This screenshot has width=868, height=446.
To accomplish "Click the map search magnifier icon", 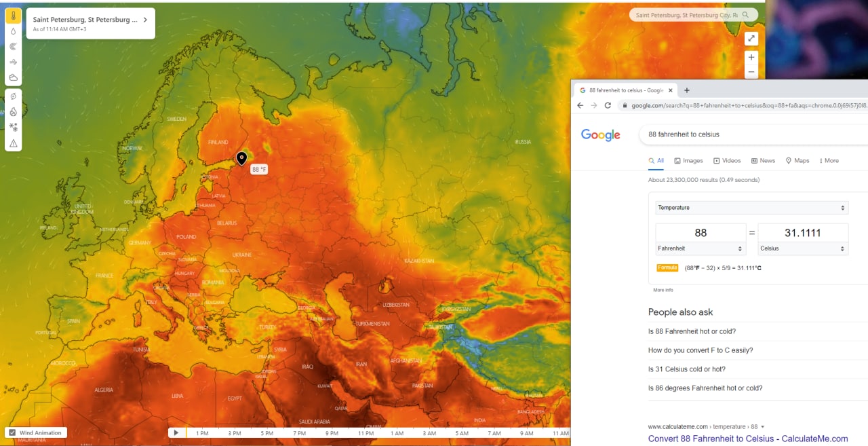I will point(746,14).
